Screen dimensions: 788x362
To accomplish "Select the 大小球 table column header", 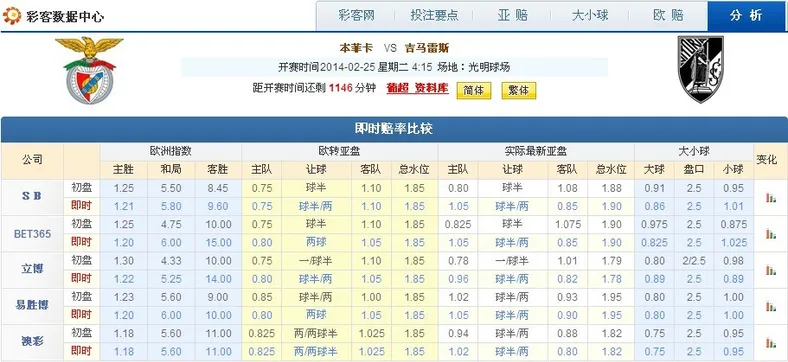I will 694,152.
